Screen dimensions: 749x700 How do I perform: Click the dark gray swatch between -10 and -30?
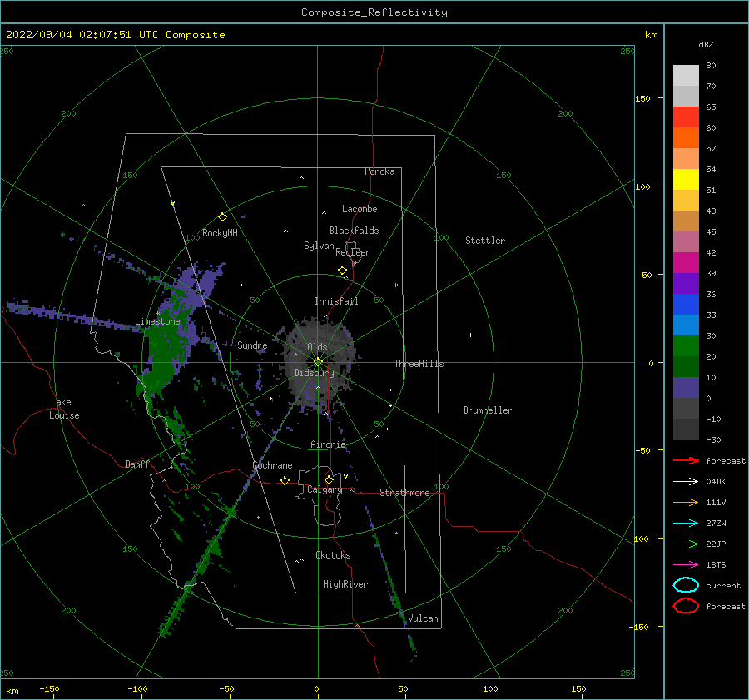tap(686, 429)
